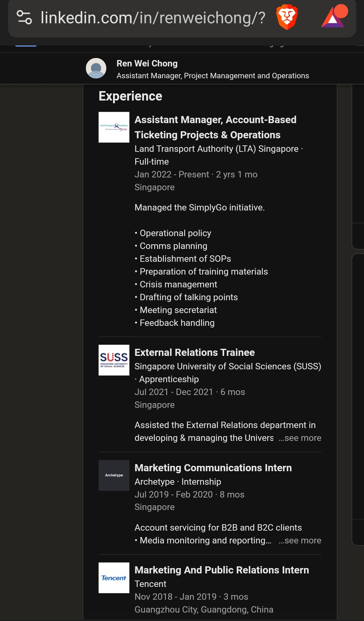Select the Singapore University of Social Sciences text
This screenshot has height=621, width=364.
(x=228, y=366)
